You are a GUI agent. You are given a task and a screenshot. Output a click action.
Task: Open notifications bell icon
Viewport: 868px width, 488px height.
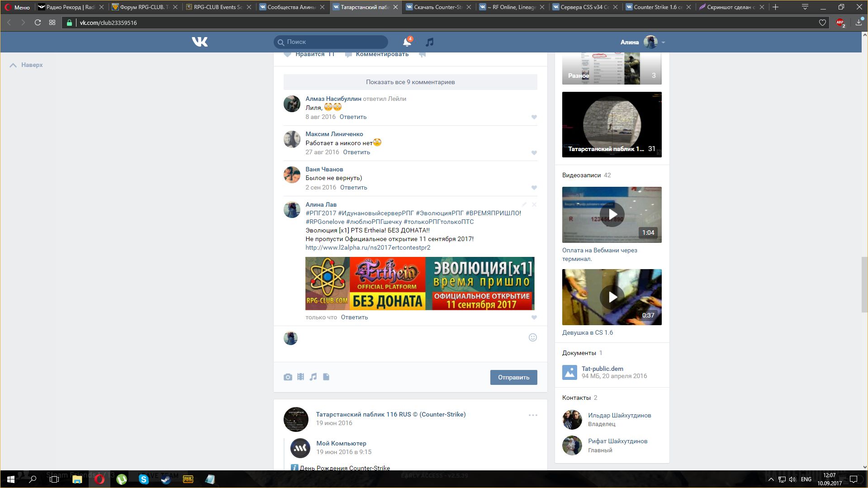coord(407,42)
